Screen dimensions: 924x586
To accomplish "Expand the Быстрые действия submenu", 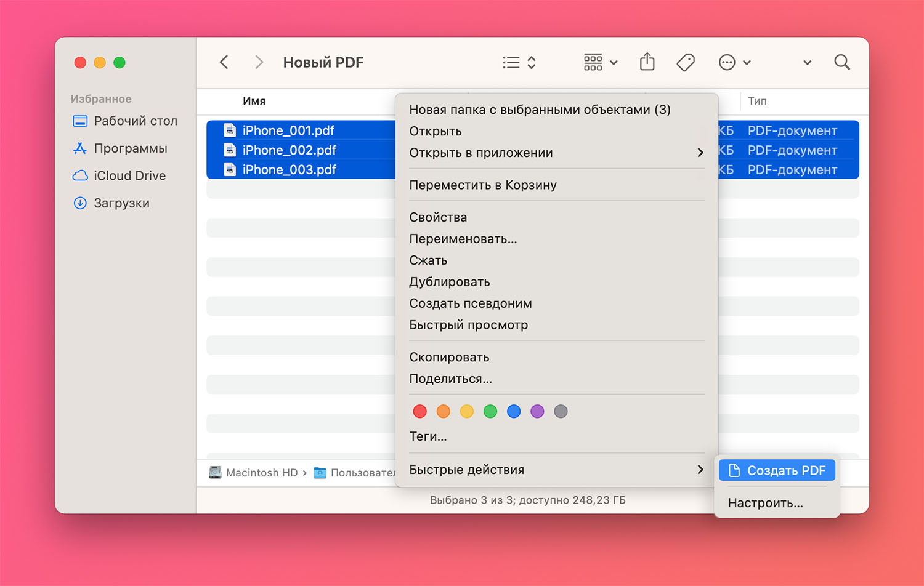I will pyautogui.click(x=556, y=470).
